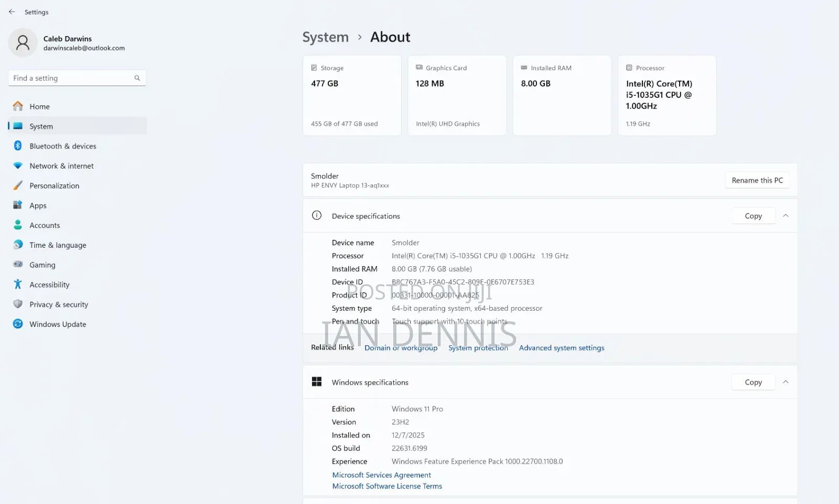The height and width of the screenshot is (504, 839).
Task: Click the version value 23H2
Action: point(401,422)
